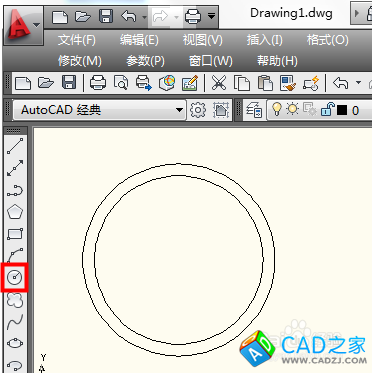This screenshot has height=373, width=372.
Task: Open undo history dropdown in quick access toolbar
Action: pyautogui.click(x=144, y=17)
